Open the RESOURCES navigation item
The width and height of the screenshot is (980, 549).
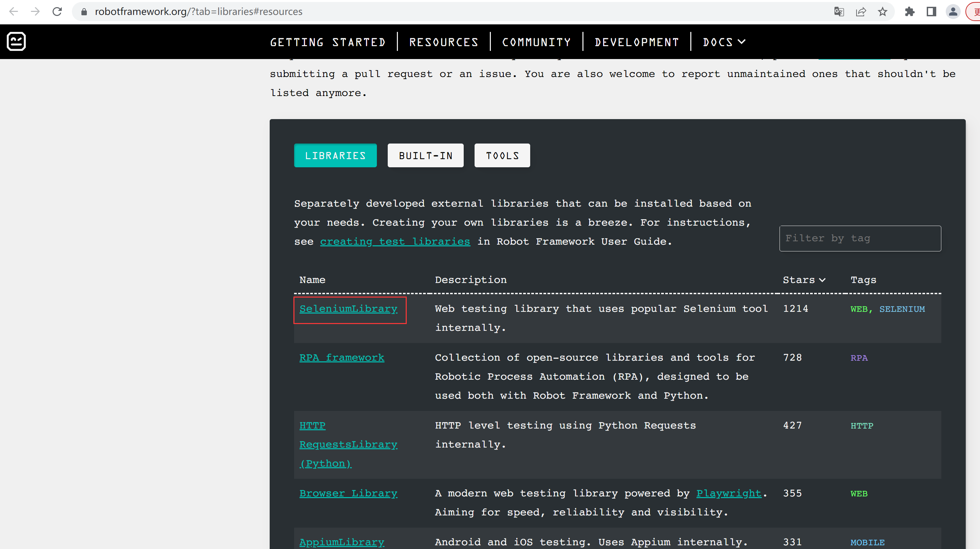pyautogui.click(x=444, y=42)
